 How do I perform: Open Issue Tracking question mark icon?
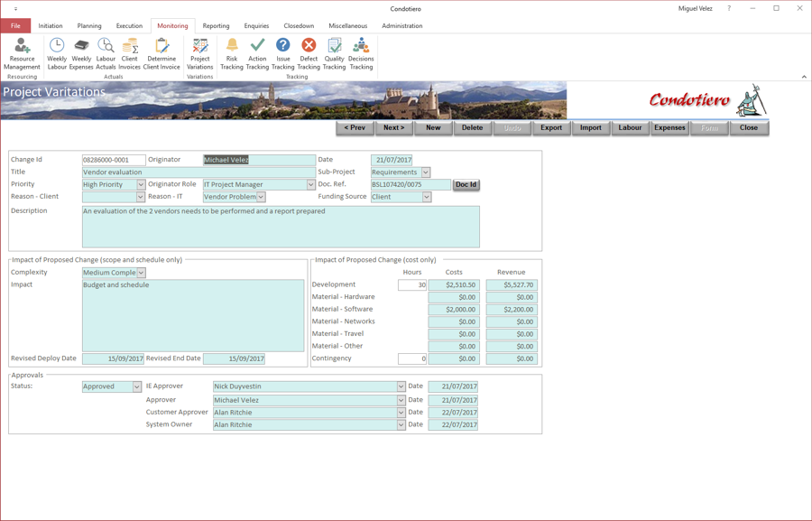[282, 54]
